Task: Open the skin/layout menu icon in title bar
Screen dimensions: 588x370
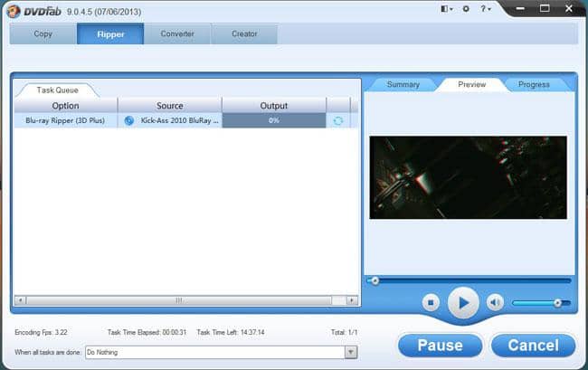Action: pos(446,9)
